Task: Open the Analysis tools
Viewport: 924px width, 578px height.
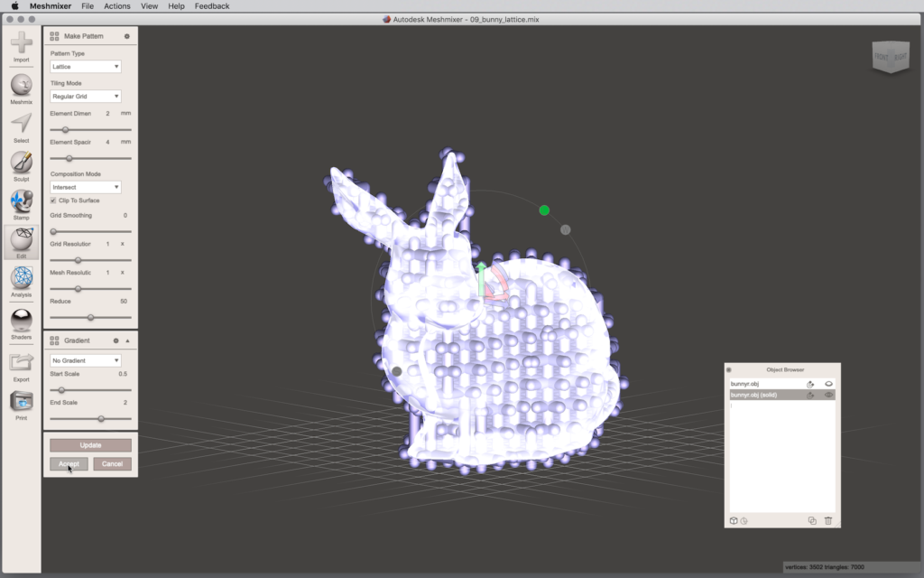Action: click(x=21, y=279)
